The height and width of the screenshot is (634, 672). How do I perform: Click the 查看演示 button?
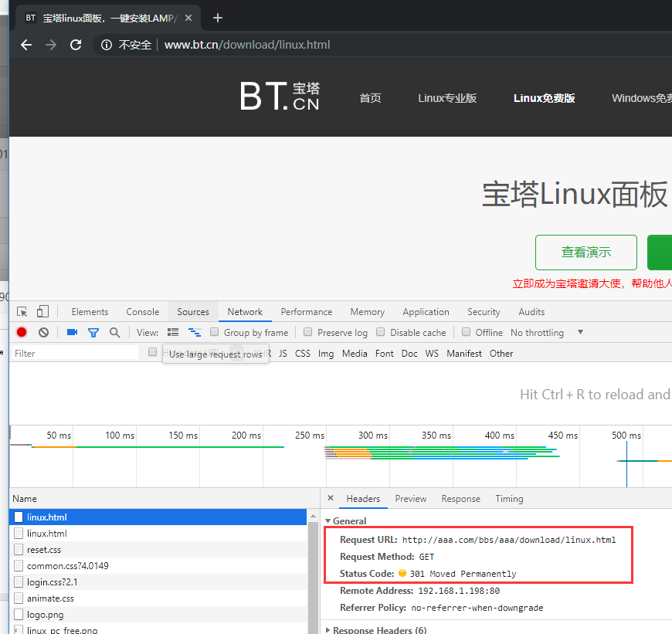tap(585, 253)
